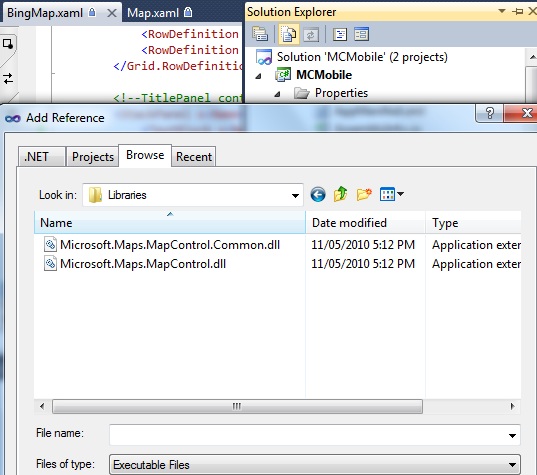Switch to the Projects tab
537x475 pixels.
click(x=93, y=157)
